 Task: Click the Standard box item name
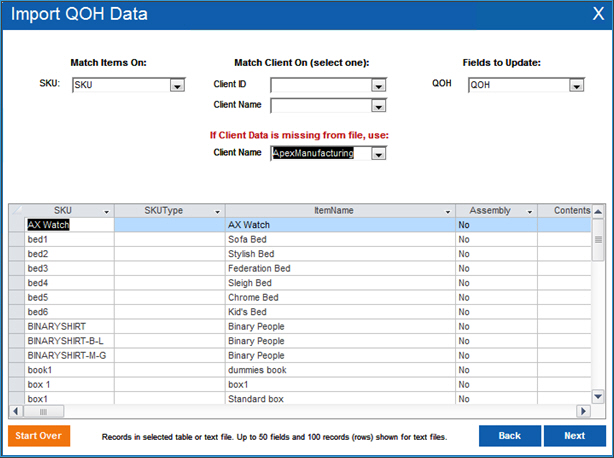tap(256, 398)
